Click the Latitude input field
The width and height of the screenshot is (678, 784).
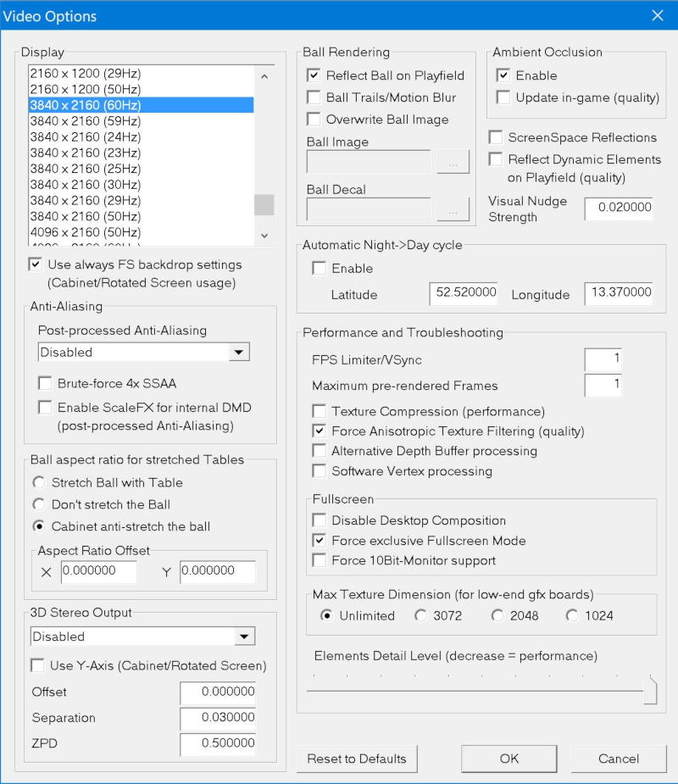pos(463,294)
